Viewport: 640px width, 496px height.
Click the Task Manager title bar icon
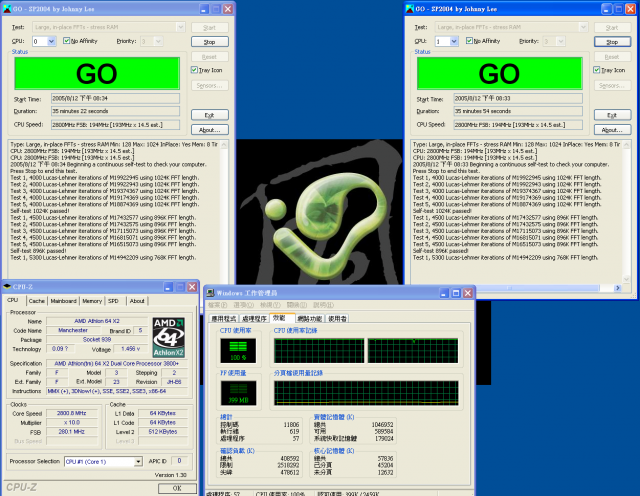coord(211,293)
